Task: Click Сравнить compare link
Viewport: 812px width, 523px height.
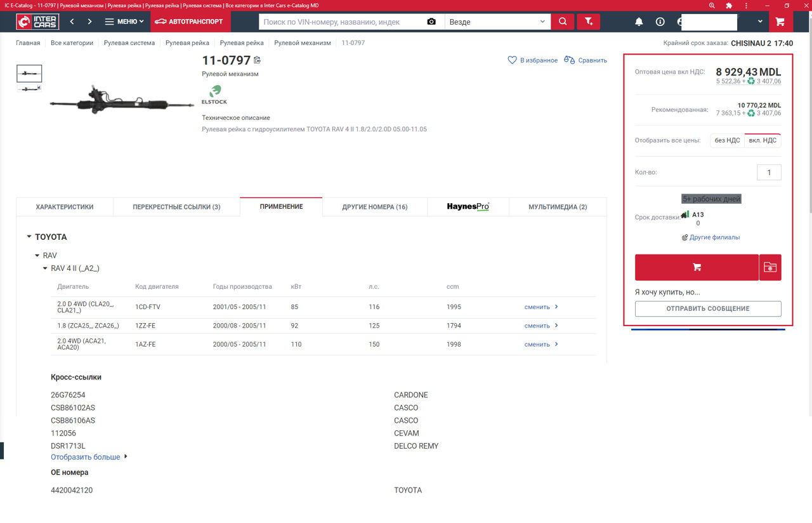Action: tap(586, 60)
